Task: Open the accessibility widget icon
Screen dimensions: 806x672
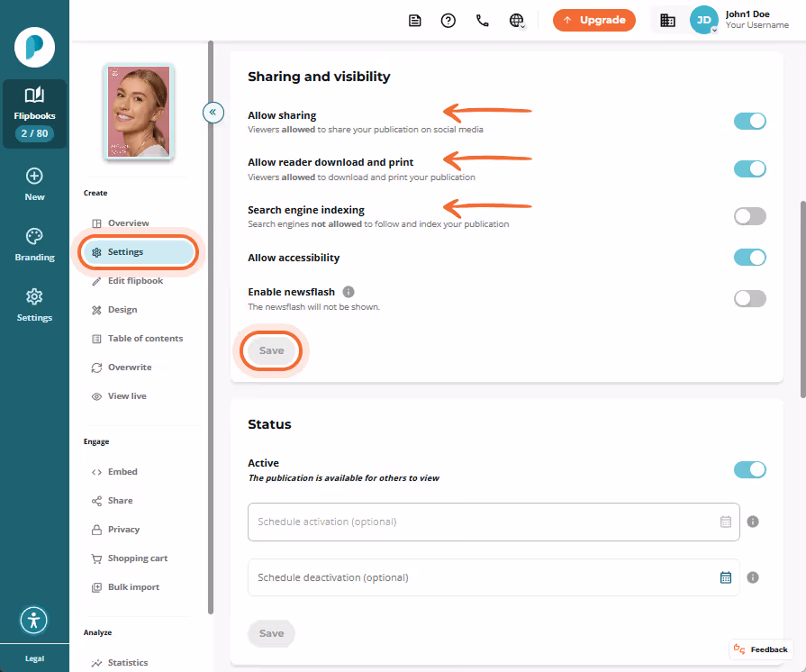Action: click(x=34, y=620)
